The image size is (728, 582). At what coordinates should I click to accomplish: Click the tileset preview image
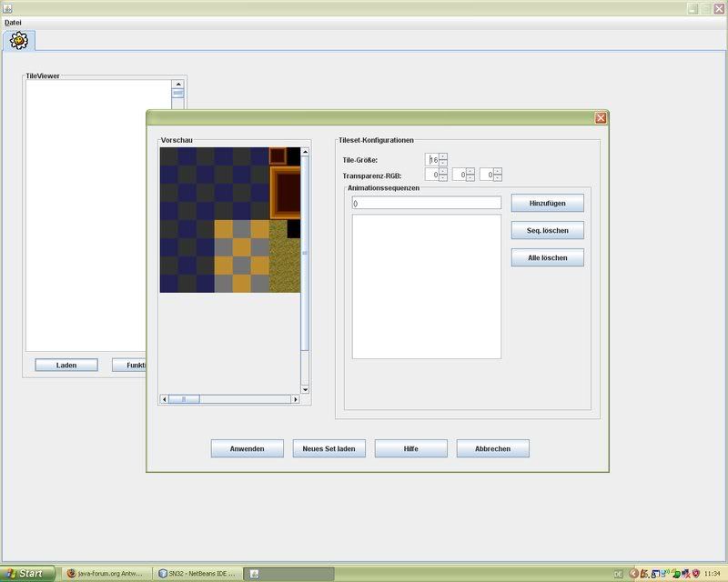click(230, 220)
